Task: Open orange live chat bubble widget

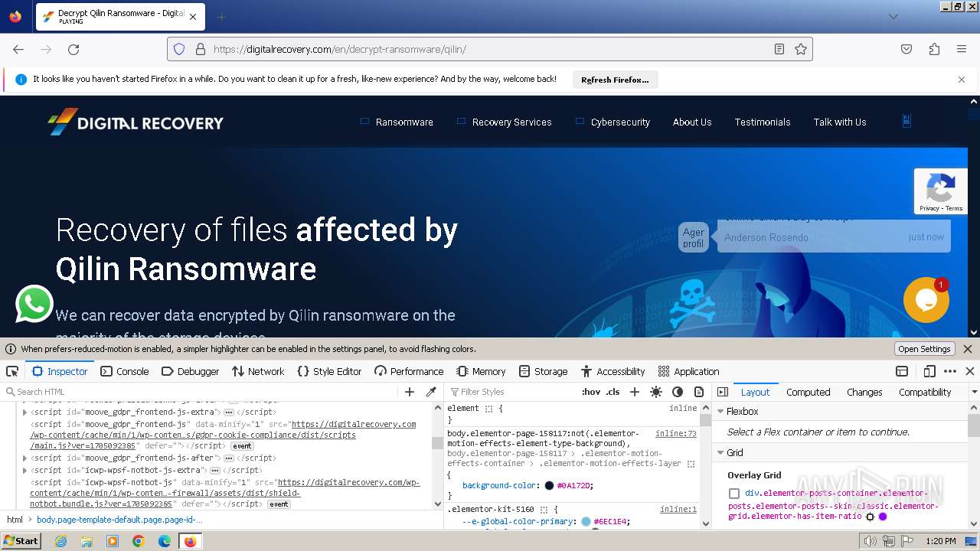Action: tap(926, 300)
